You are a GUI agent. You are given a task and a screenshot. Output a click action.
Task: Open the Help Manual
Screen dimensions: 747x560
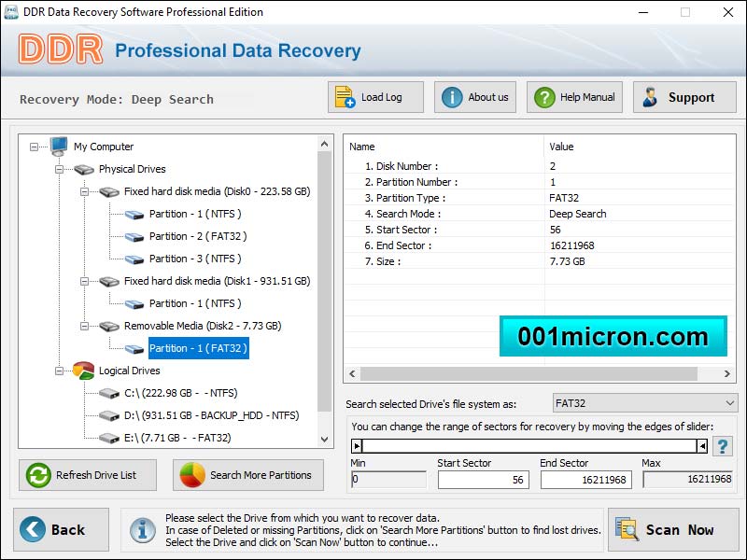pyautogui.click(x=546, y=96)
